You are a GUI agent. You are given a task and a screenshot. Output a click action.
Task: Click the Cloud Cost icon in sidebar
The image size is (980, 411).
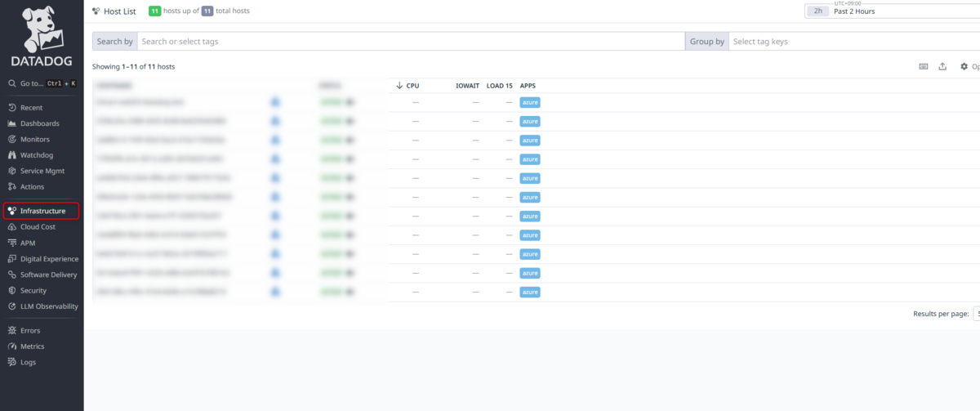(11, 227)
